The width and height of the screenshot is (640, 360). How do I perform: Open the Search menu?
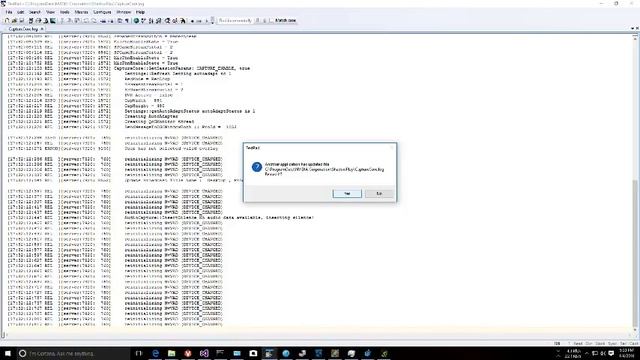[35, 12]
